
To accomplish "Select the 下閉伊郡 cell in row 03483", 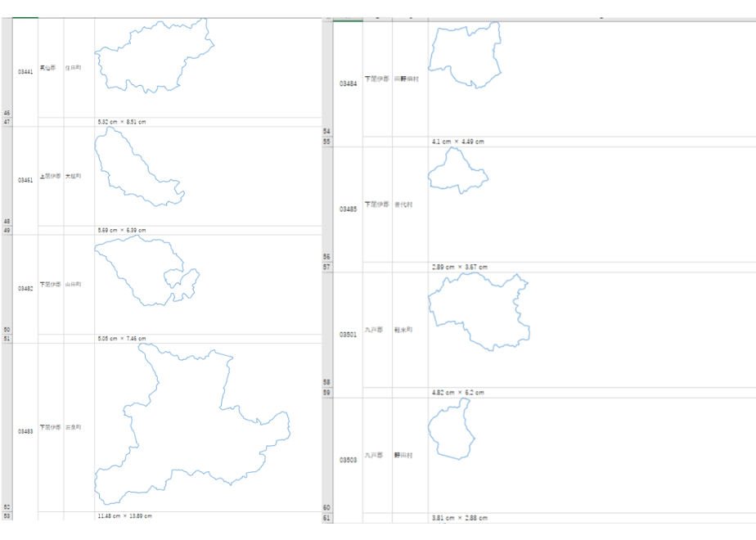I will pos(51,428).
